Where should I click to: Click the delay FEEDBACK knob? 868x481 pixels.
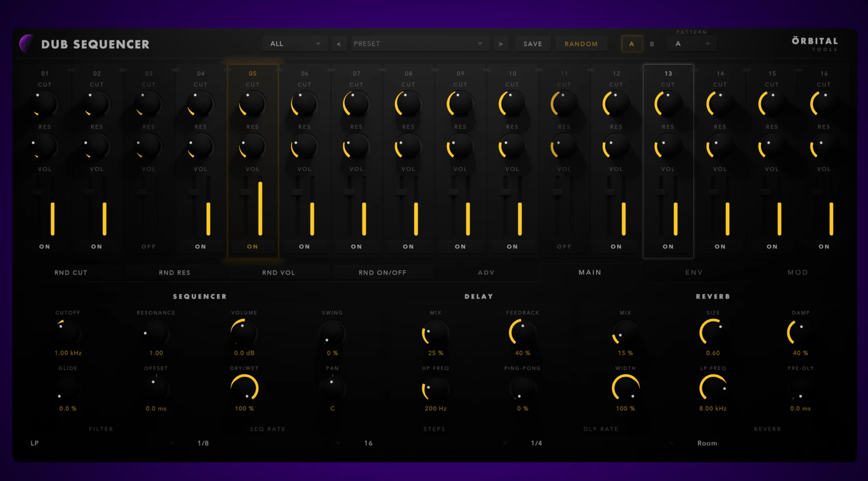(x=522, y=332)
